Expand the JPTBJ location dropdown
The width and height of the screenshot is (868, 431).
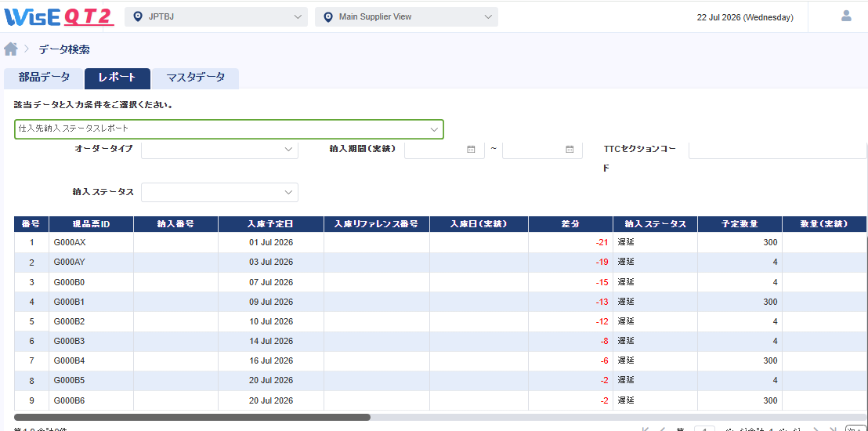point(216,16)
